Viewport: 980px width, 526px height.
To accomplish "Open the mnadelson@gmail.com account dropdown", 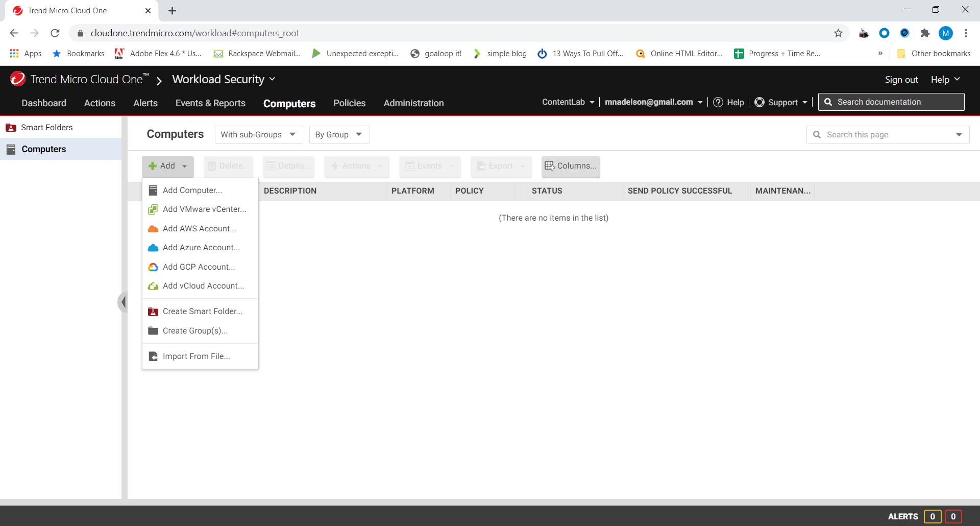I will tap(654, 102).
